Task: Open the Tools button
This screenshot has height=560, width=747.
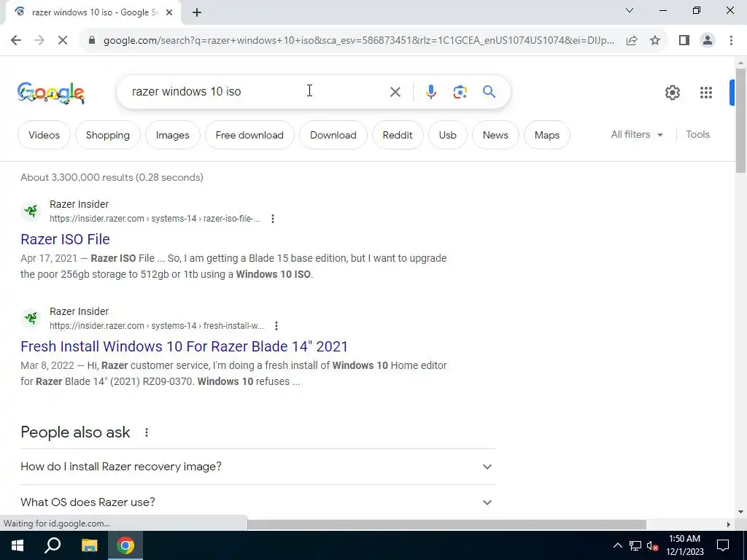Action: [x=697, y=135]
